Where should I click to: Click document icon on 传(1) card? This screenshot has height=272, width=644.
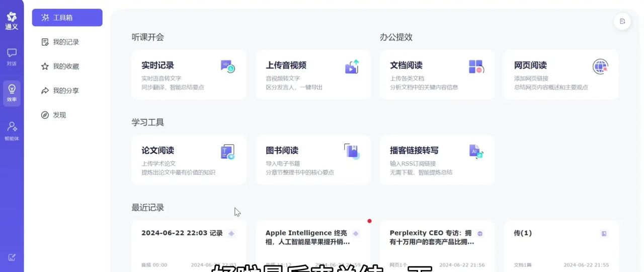point(604,233)
